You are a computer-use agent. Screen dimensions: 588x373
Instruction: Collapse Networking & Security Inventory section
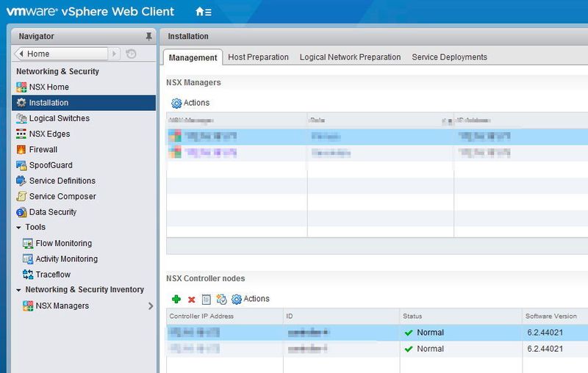pyautogui.click(x=18, y=290)
